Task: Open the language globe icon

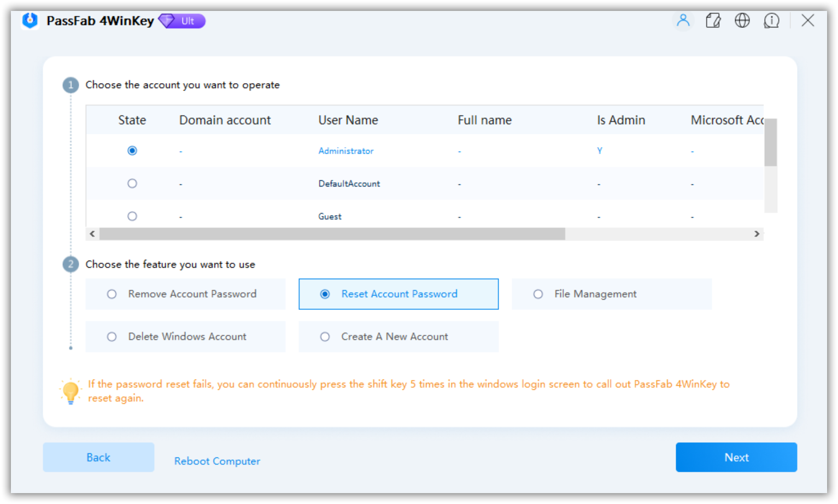Action: [742, 20]
